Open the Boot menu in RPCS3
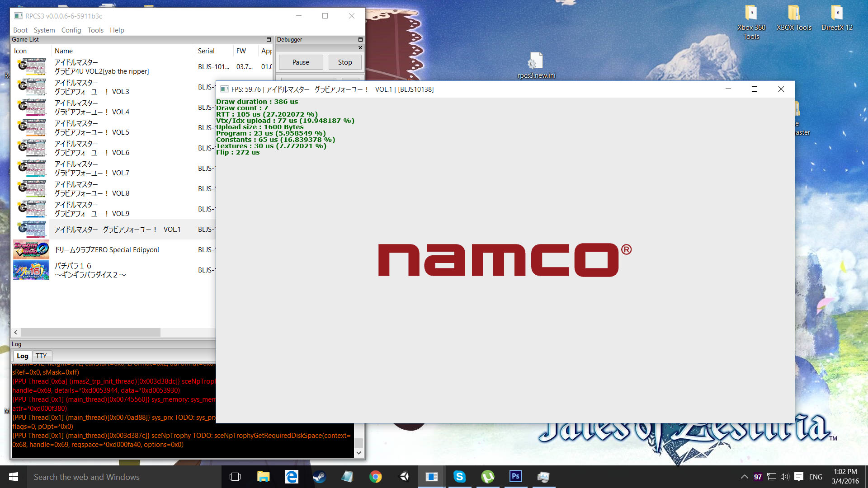Screen dimensions: 868x488 (x=20, y=30)
